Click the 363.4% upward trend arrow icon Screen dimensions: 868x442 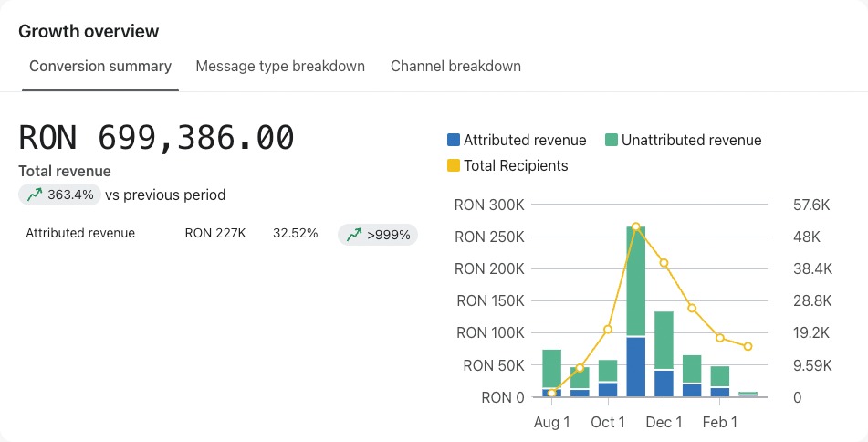click(35, 195)
